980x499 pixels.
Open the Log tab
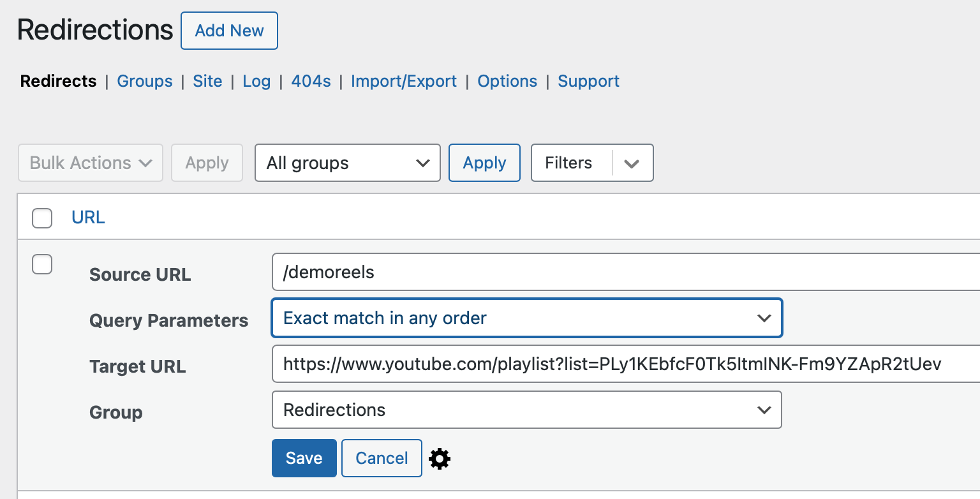tap(256, 81)
